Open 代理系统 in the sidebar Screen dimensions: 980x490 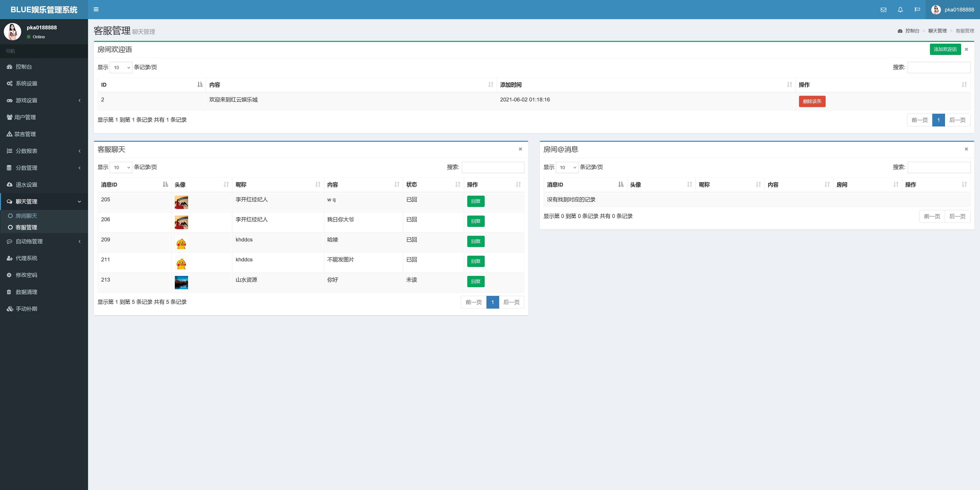point(26,258)
